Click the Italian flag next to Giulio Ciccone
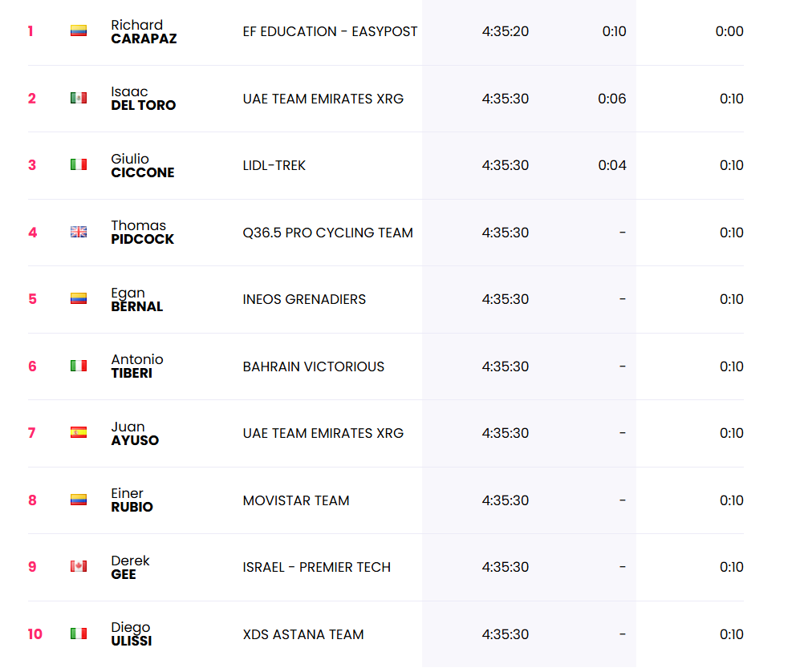800x672 pixels. point(79,164)
